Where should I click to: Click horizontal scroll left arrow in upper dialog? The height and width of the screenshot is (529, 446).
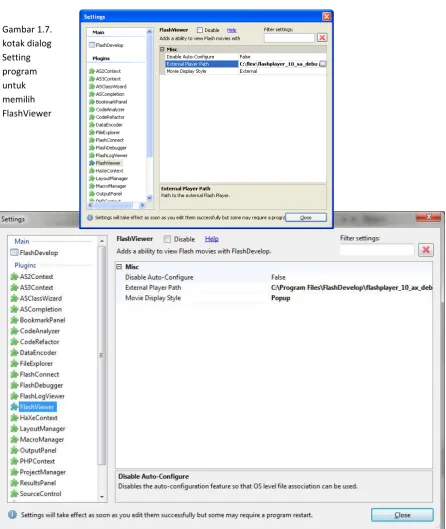point(90,205)
